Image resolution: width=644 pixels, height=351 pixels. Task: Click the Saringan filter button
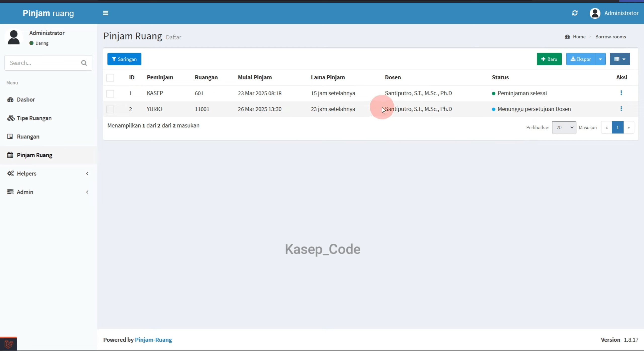pyautogui.click(x=124, y=59)
